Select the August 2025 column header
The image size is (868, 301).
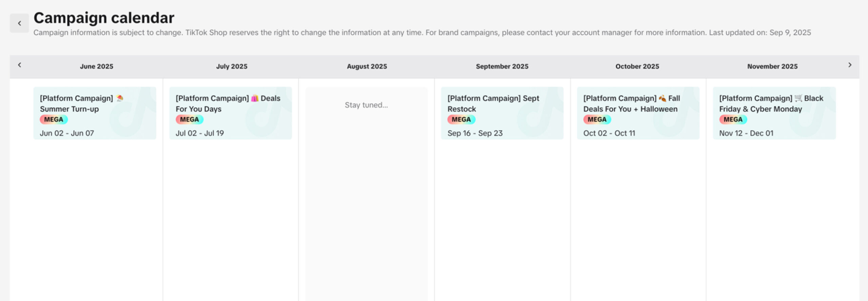click(x=367, y=66)
